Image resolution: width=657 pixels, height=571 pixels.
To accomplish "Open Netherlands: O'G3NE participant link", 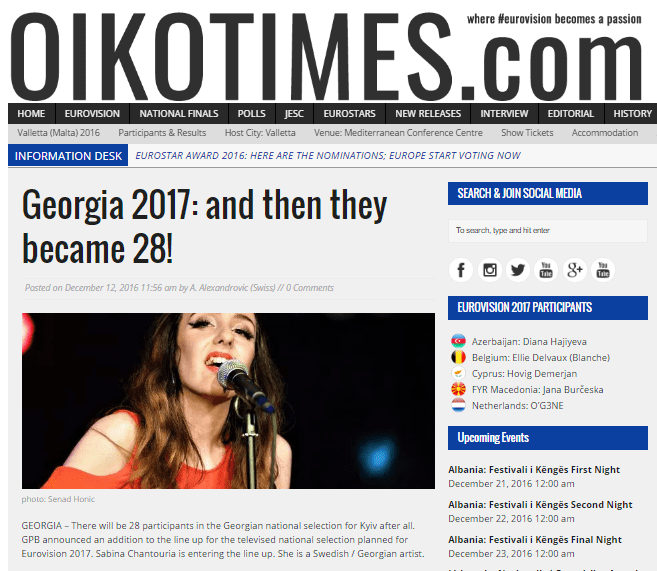I will click(517, 406).
